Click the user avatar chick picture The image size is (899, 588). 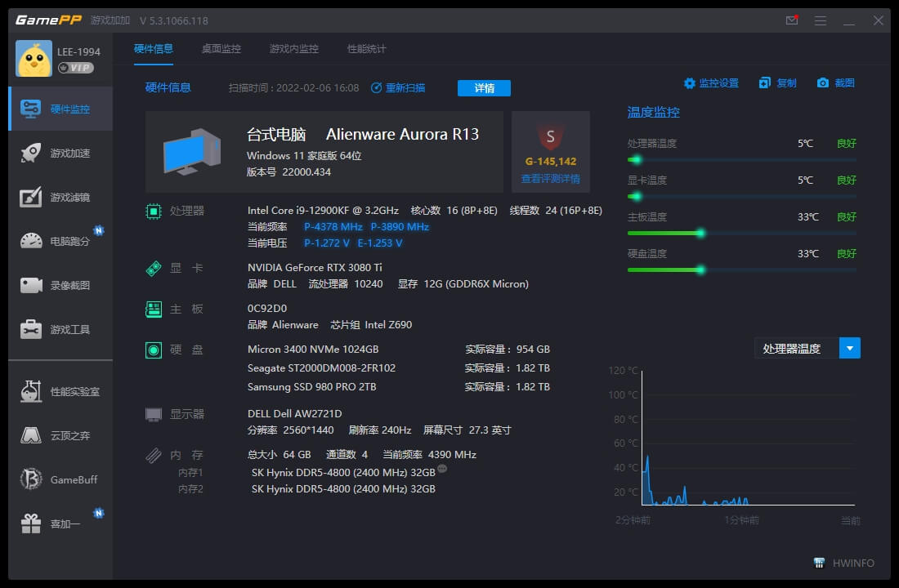[x=34, y=59]
